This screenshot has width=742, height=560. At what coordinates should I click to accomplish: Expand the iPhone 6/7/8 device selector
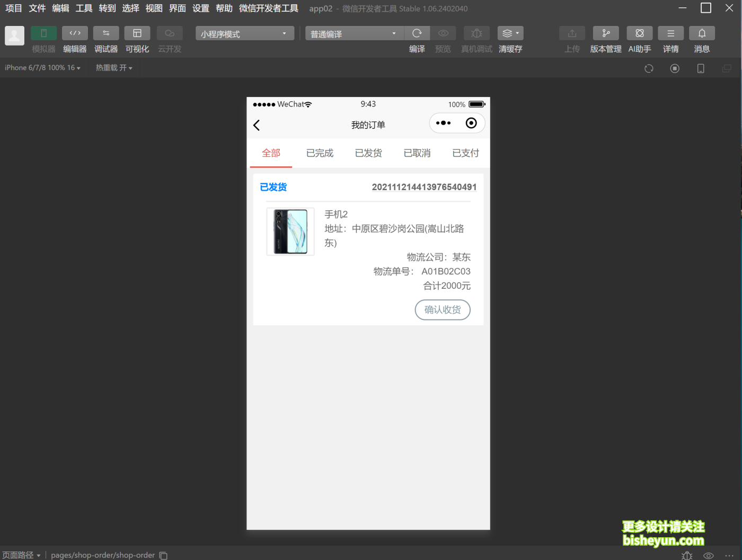click(x=42, y=67)
